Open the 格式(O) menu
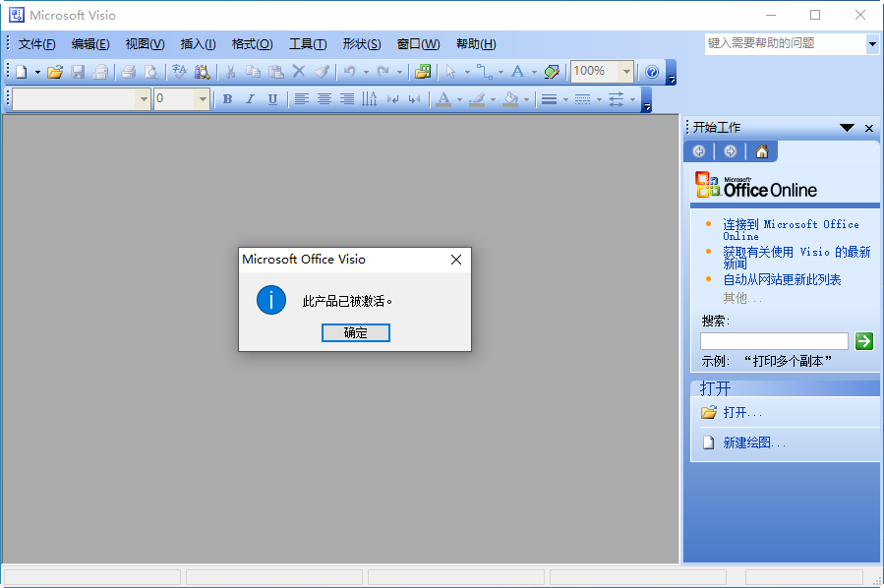This screenshot has width=884, height=588. click(253, 44)
